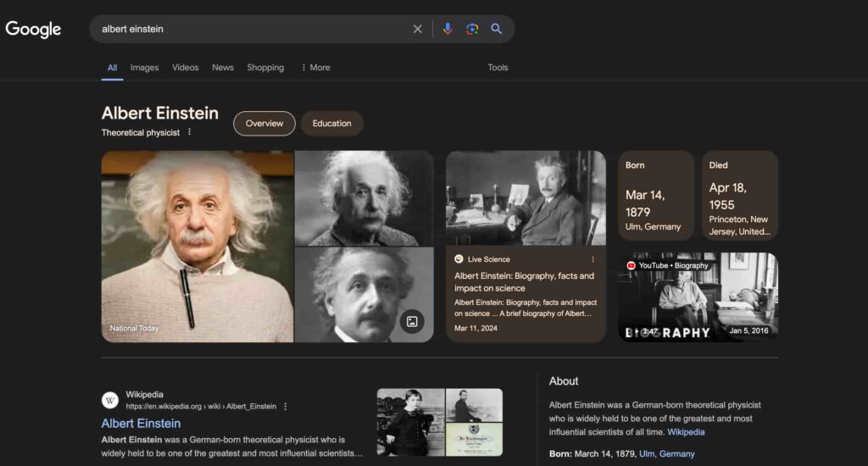Clear the search box with the X icon
Screen dimensions: 868x466
click(x=417, y=29)
